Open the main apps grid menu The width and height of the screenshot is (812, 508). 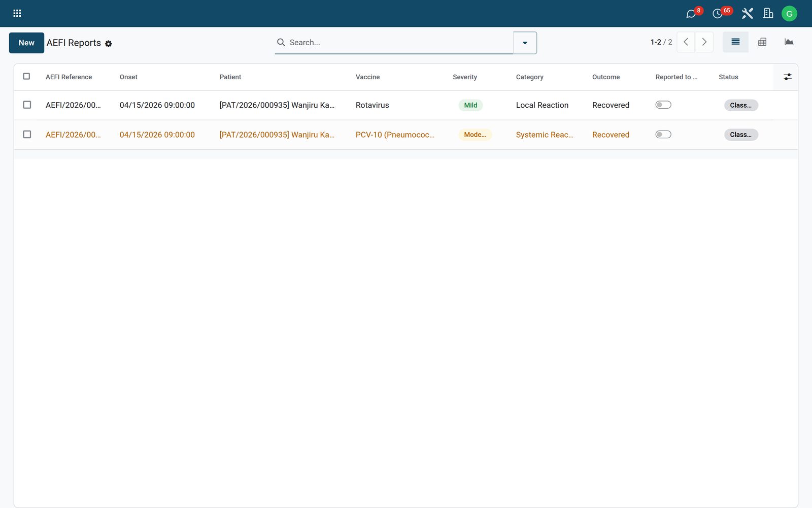click(x=17, y=13)
